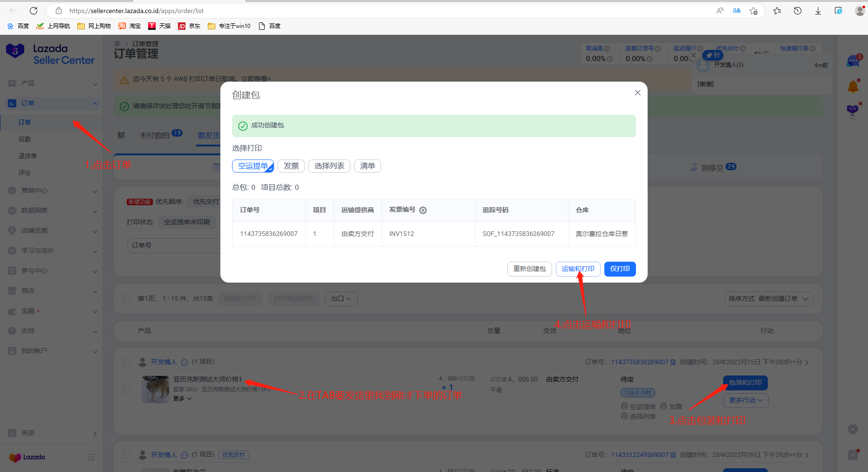Open the 支持 sidebar menu
Screen dimensions: 868x472
click(51, 331)
